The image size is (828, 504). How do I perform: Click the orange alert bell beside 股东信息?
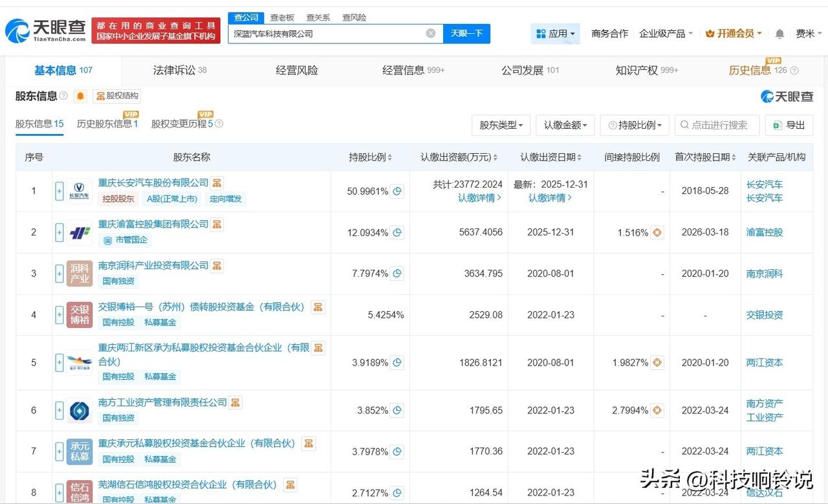tap(80, 96)
